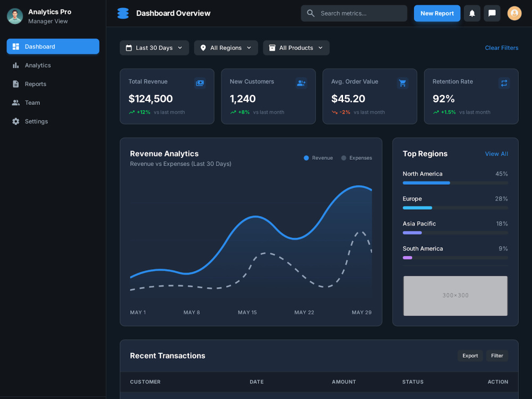Click the North America progress bar
The image size is (532, 399).
click(x=455, y=183)
